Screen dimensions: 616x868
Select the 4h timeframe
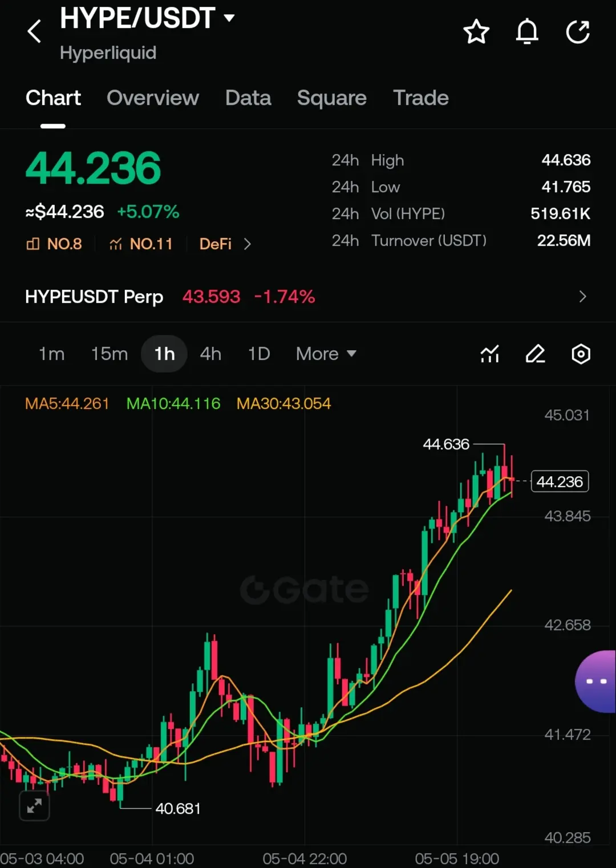[210, 354]
